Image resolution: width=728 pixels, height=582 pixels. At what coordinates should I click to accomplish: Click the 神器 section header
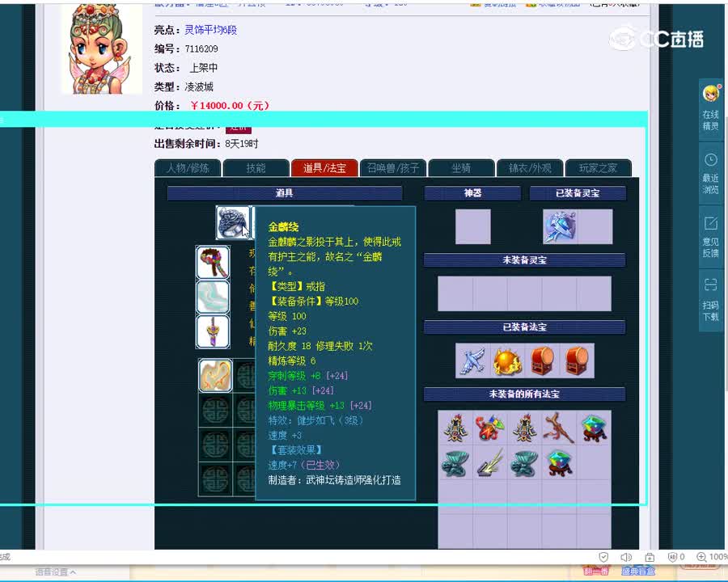click(472, 193)
